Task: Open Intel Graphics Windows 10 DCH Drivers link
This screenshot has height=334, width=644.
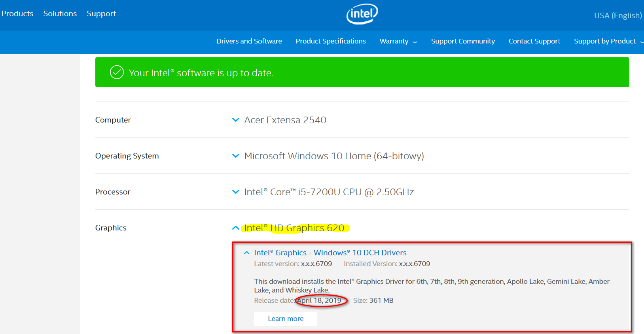Action: (330, 253)
